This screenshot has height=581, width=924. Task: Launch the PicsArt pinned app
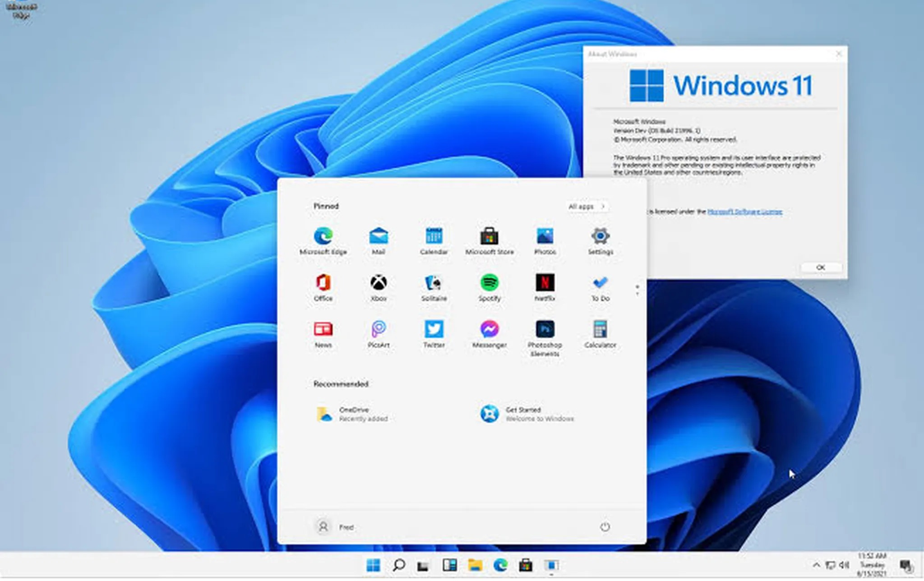pos(378,329)
